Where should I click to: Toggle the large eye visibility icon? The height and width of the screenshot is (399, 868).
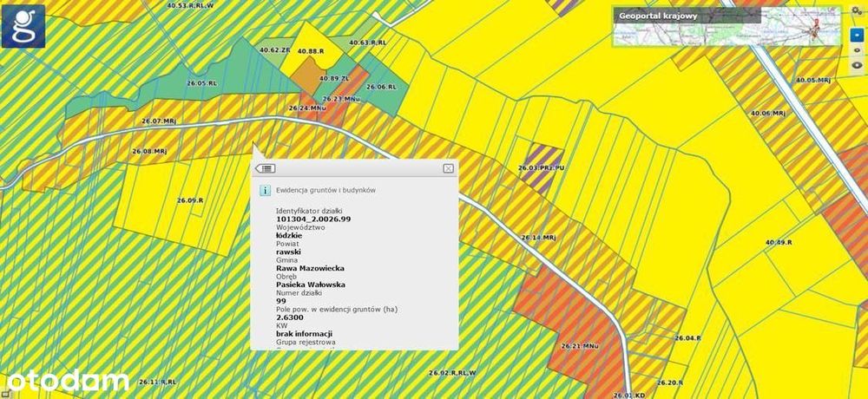click(857, 64)
